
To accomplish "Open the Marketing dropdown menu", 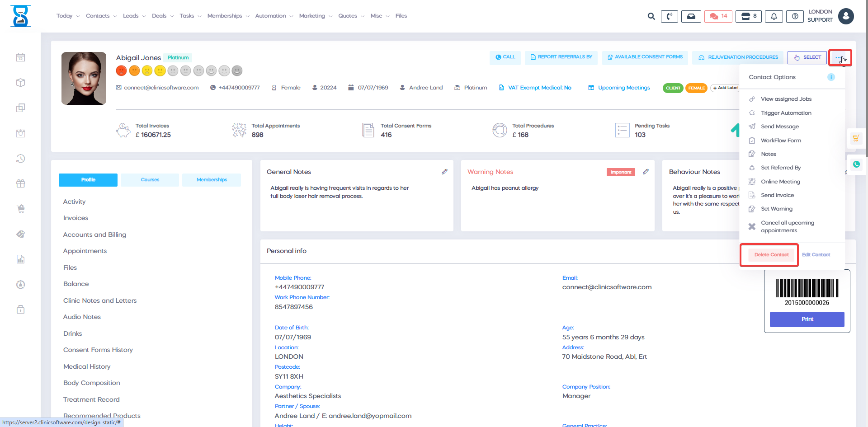I will [316, 16].
